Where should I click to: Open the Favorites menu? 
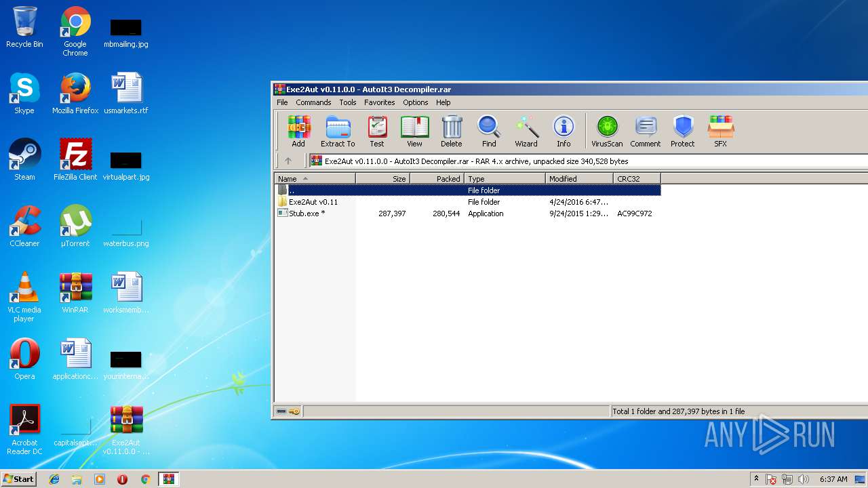(380, 102)
